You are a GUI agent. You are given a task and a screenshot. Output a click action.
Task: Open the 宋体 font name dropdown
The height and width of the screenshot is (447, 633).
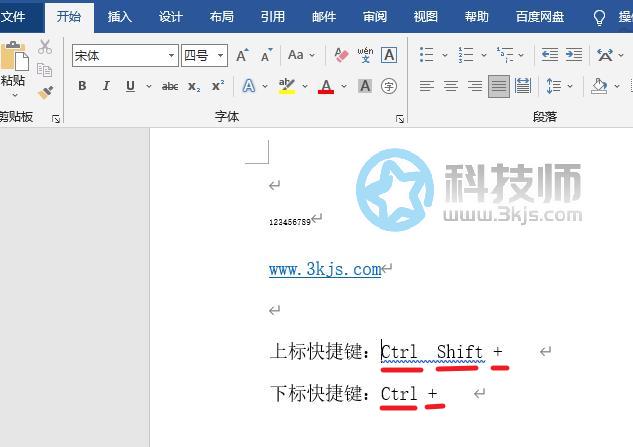[172, 55]
